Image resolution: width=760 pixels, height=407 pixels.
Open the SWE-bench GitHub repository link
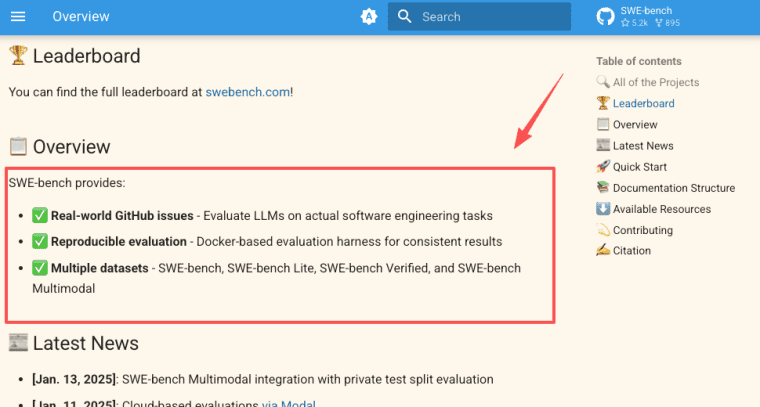coord(639,16)
